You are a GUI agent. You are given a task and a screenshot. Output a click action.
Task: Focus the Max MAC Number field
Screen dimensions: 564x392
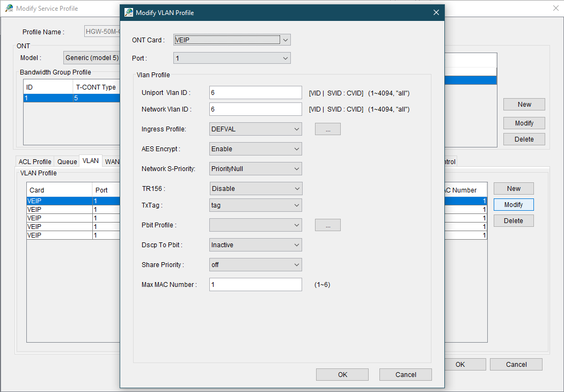click(x=255, y=284)
